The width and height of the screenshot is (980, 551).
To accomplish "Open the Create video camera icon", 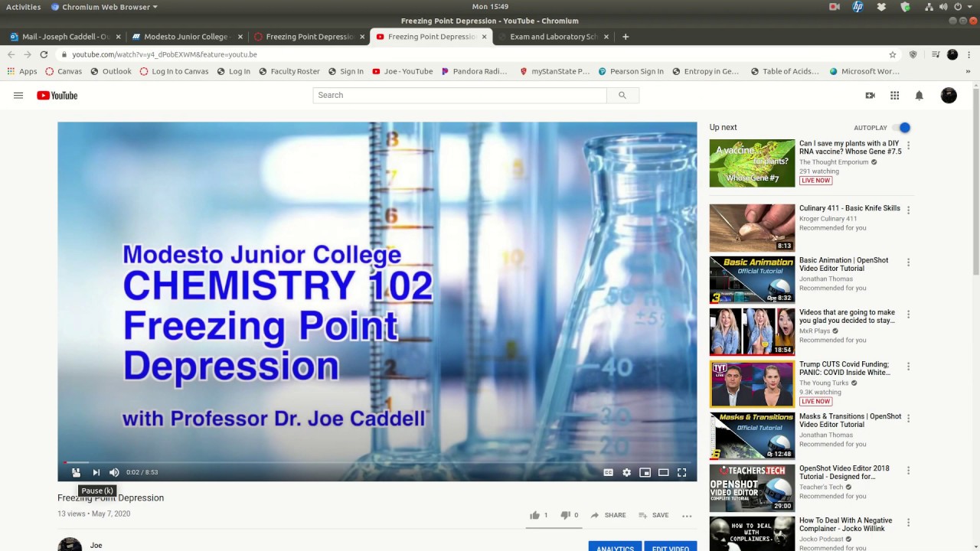I will coord(870,96).
